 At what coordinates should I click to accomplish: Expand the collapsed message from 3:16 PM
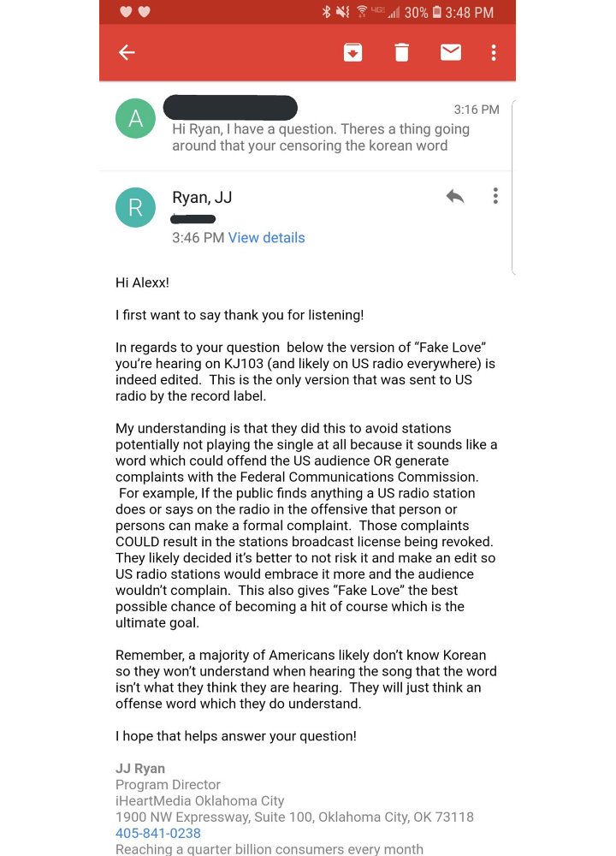[305, 126]
